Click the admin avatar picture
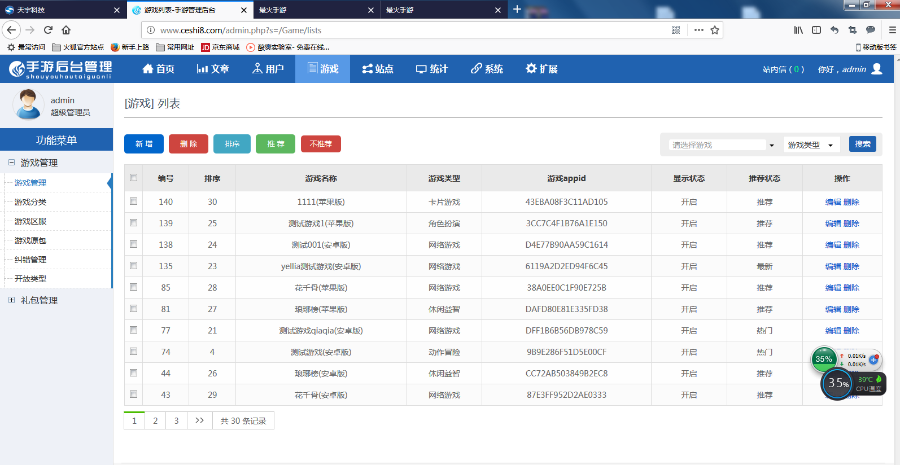 [x=29, y=103]
